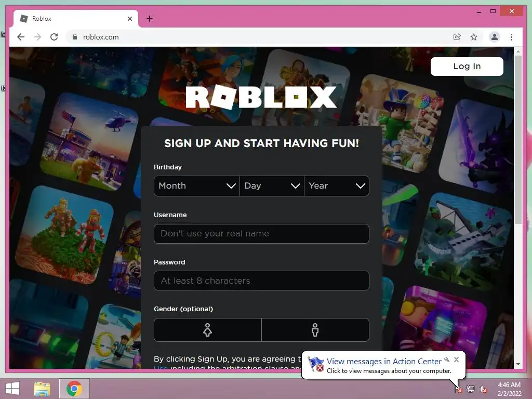Reload the Roblox page
Image resolution: width=532 pixels, height=399 pixels.
[x=54, y=37]
